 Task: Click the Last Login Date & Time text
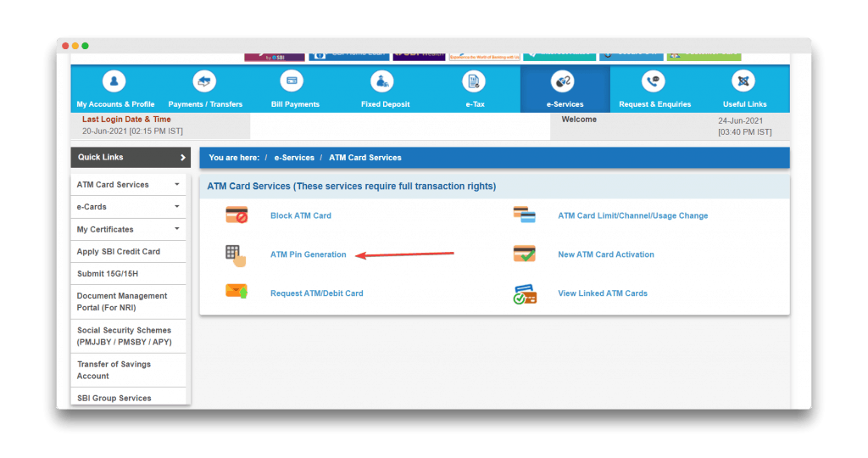(x=126, y=119)
